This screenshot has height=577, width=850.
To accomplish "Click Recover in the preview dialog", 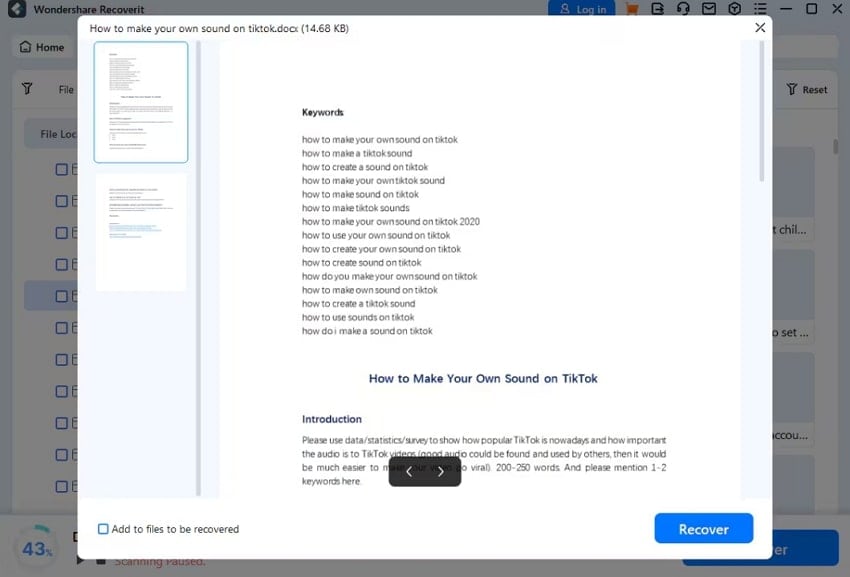I will click(x=704, y=529).
